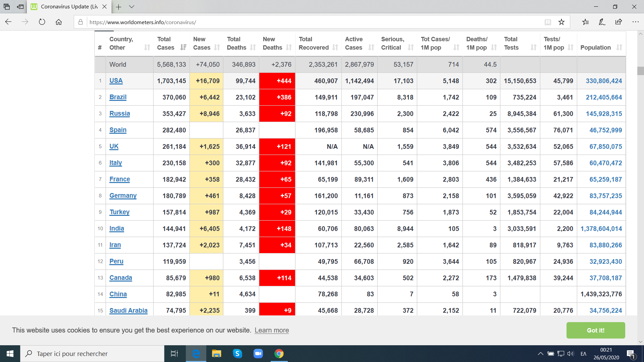This screenshot has height=362, width=644.
Task: Open the Windows Start menu
Action: tap(10, 354)
